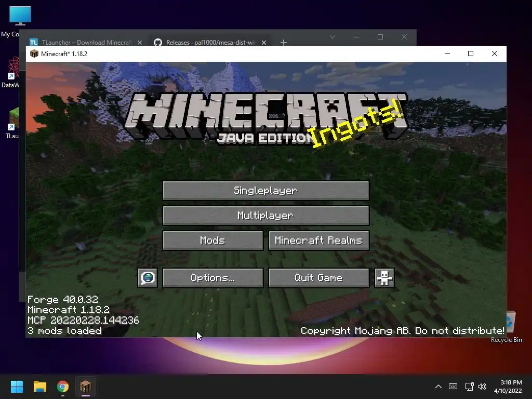Click the 'Forge 40.0.32' version text

tap(63, 299)
